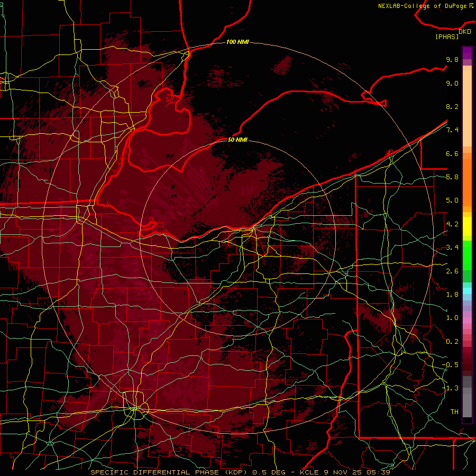Viewport: 476px width, 476px height.
Task: Click the TH legend label
Action: coord(454,412)
